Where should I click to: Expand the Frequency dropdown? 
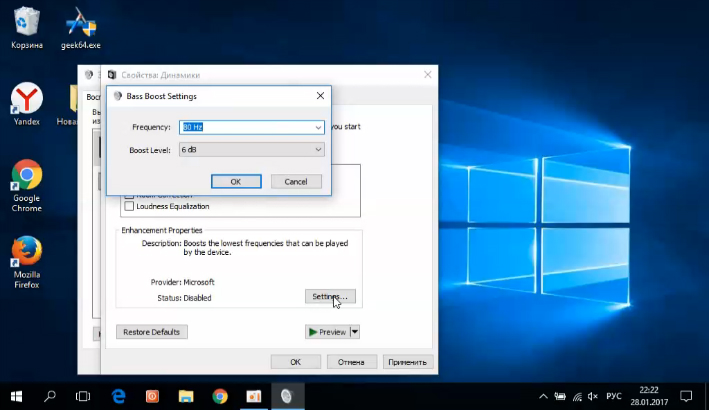(x=318, y=127)
